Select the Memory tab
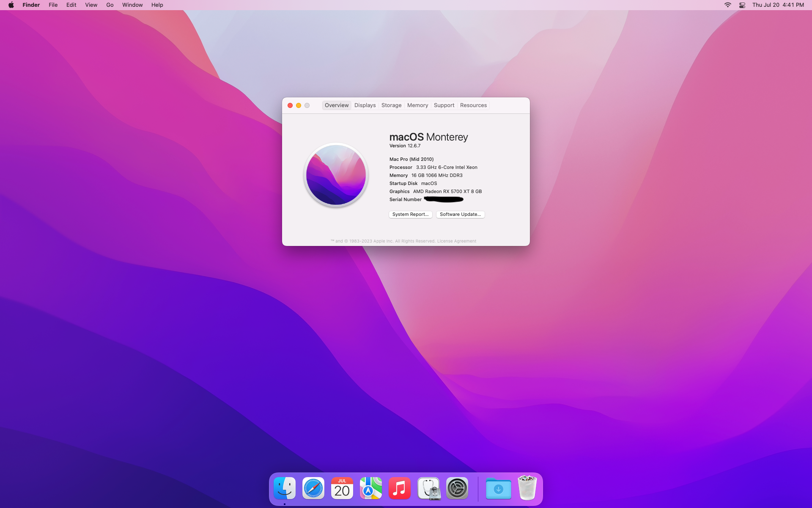 click(x=417, y=105)
